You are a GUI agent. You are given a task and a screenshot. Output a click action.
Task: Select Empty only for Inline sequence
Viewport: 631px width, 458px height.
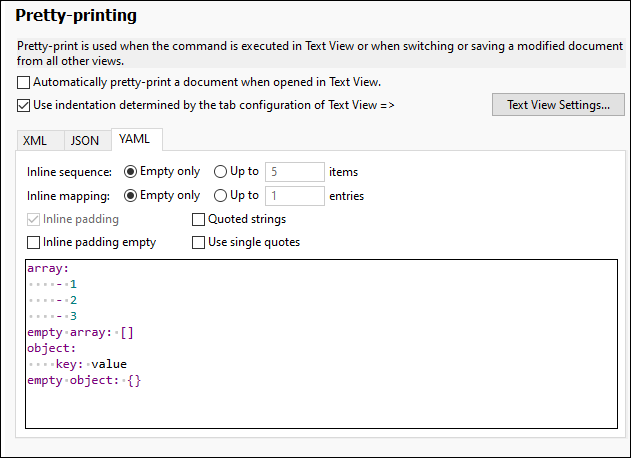[x=130, y=172]
